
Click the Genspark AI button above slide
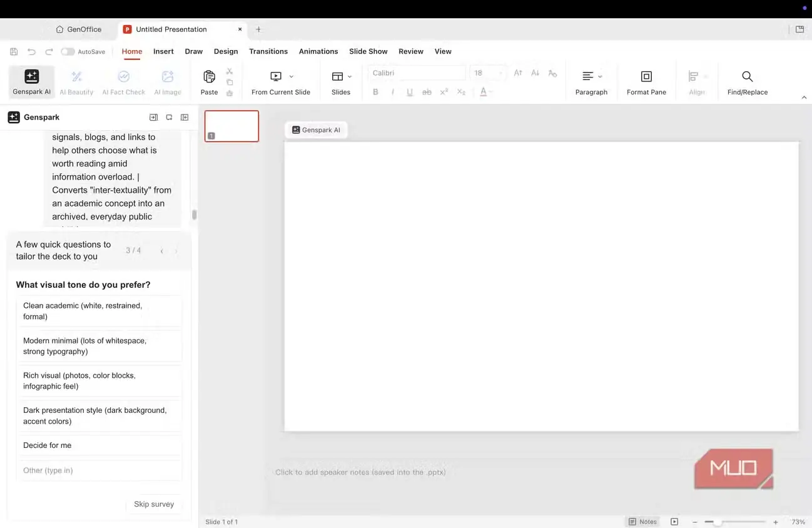317,130
